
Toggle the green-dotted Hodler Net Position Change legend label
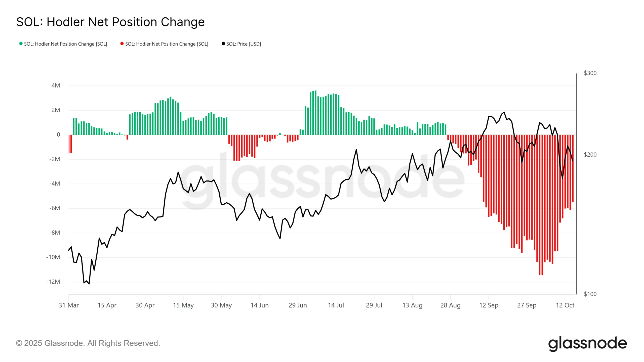click(x=65, y=44)
